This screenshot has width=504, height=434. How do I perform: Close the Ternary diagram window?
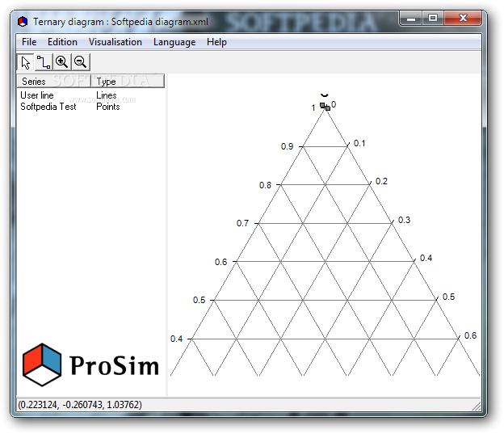pyautogui.click(x=463, y=19)
